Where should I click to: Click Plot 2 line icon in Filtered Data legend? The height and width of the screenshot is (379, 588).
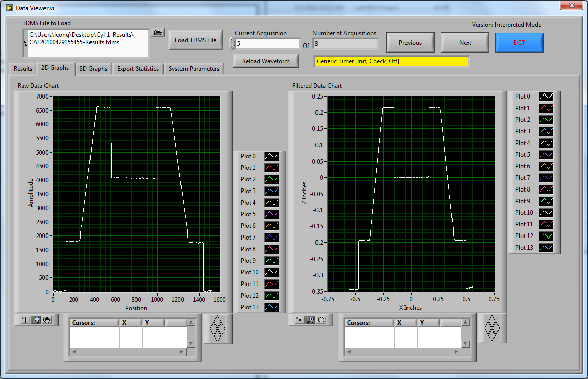[546, 120]
